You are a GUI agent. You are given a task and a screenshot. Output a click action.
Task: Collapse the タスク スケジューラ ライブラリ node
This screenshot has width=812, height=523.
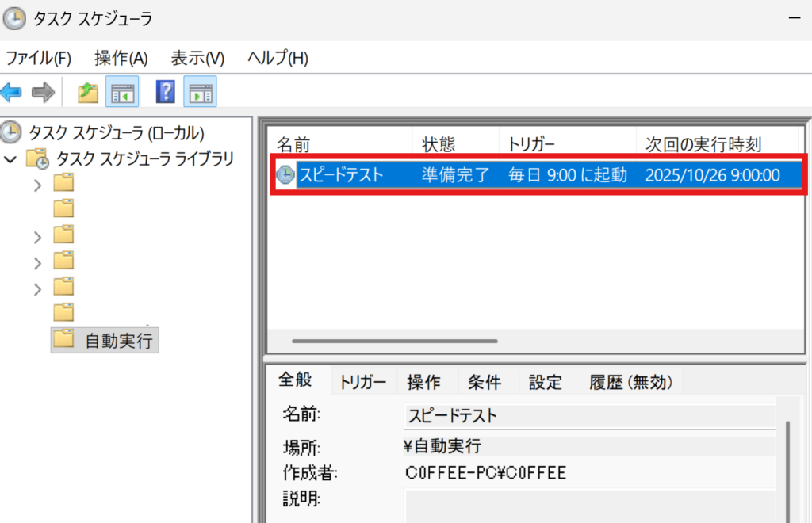click(x=11, y=159)
